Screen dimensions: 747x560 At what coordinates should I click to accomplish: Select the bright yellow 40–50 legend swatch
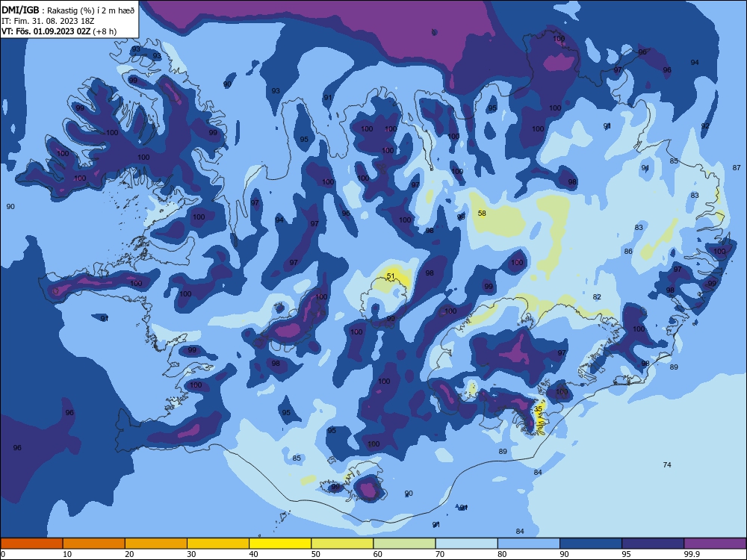280,544
